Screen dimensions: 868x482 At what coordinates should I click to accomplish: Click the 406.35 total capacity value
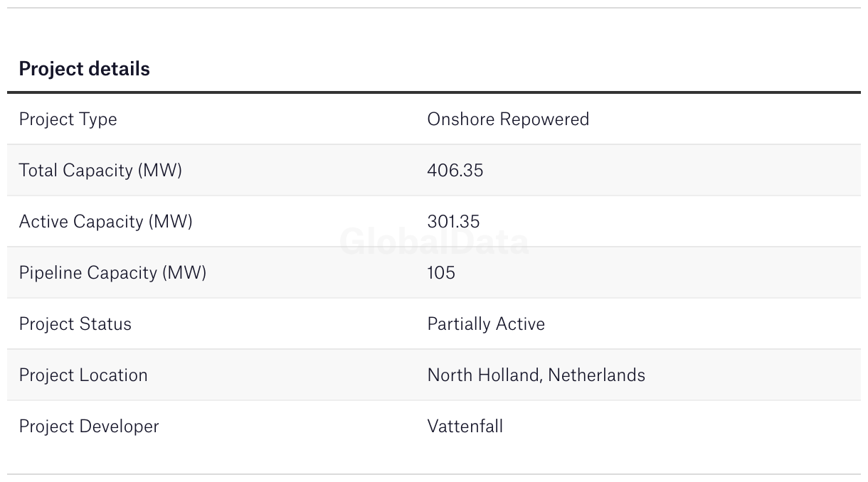pyautogui.click(x=455, y=171)
